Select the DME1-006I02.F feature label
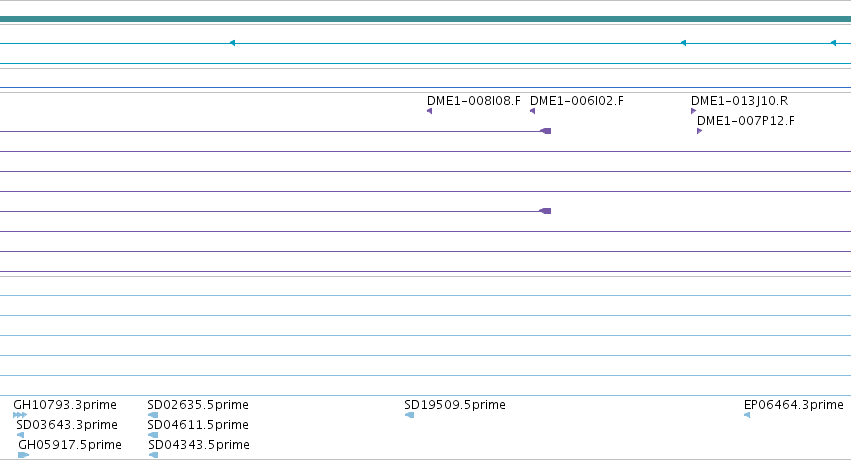The height and width of the screenshot is (460, 851). [577, 101]
